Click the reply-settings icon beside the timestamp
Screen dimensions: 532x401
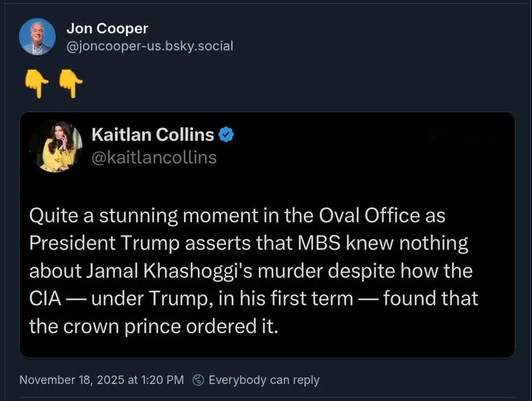199,380
